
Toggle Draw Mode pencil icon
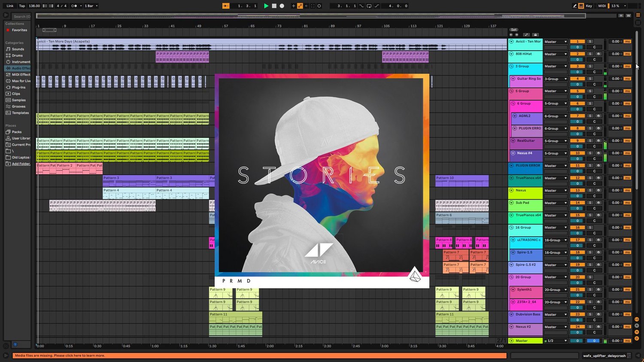(575, 6)
